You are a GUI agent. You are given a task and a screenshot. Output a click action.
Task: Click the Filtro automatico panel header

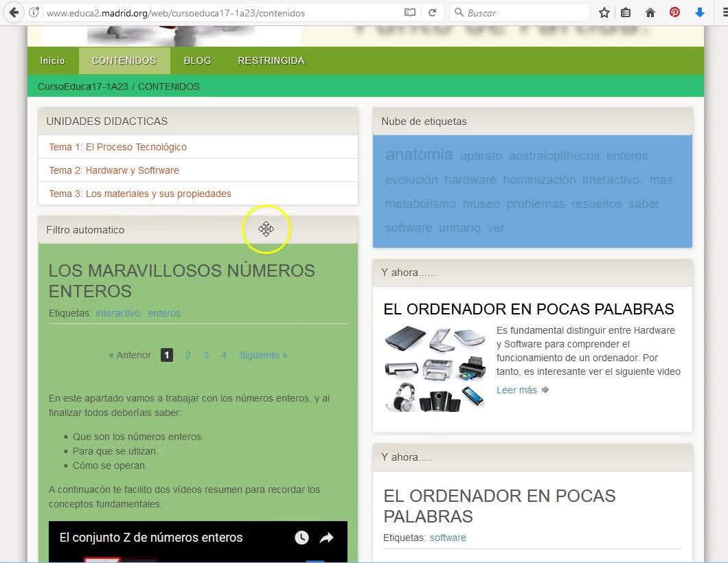click(198, 230)
